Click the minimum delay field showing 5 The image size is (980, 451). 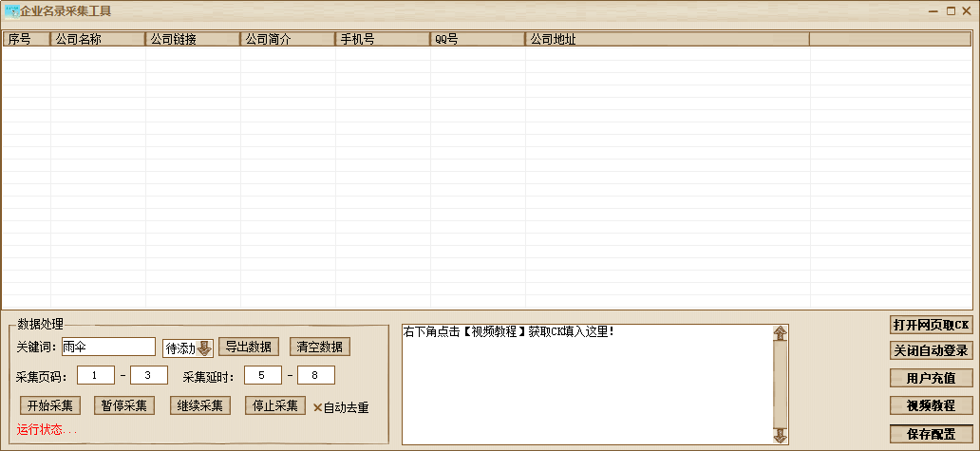(262, 375)
